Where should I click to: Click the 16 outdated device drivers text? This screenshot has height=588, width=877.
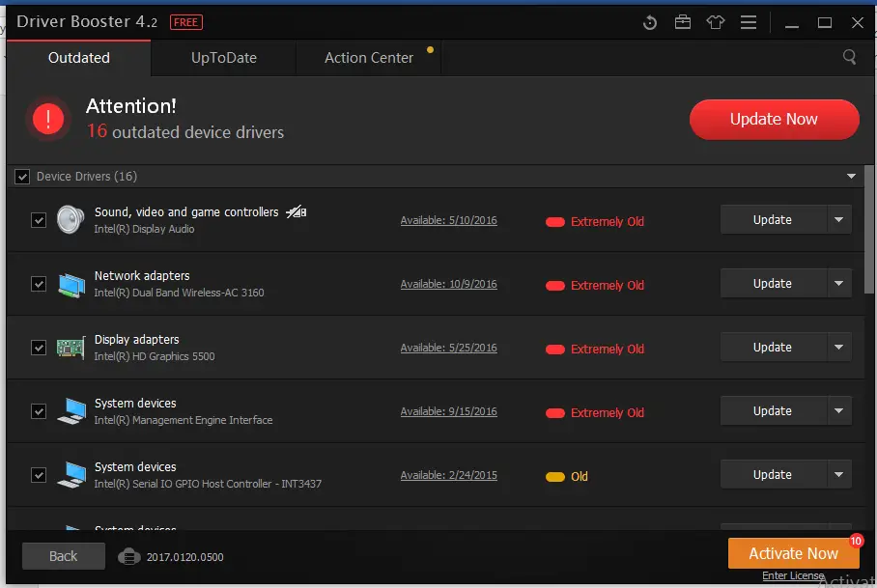click(185, 132)
